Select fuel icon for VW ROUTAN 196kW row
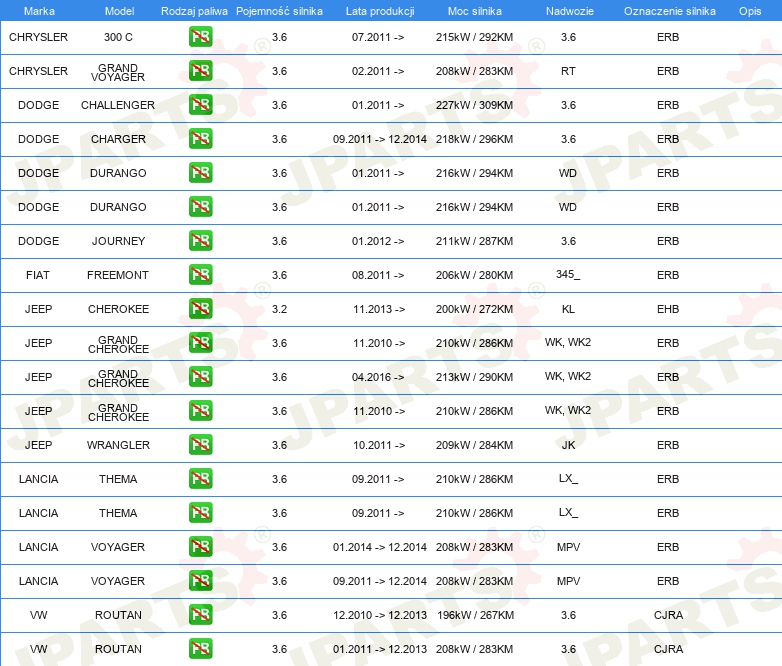The width and height of the screenshot is (782, 666). click(200, 615)
